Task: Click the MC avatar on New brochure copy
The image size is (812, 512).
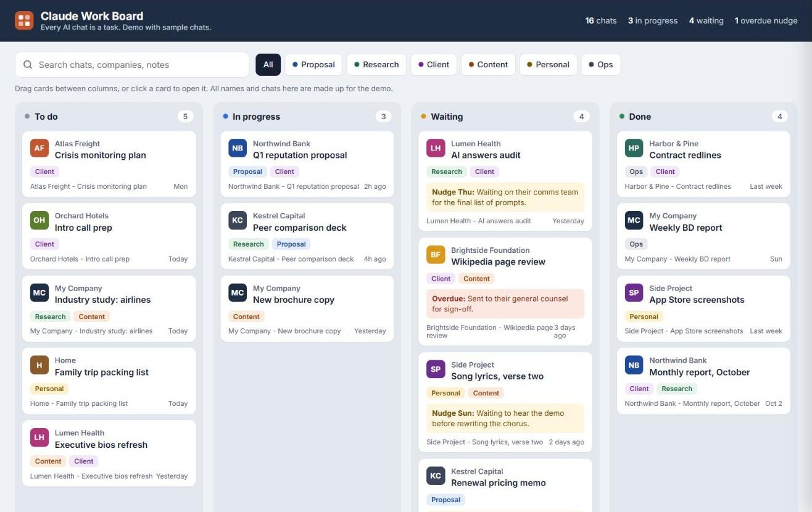Action: [238, 292]
